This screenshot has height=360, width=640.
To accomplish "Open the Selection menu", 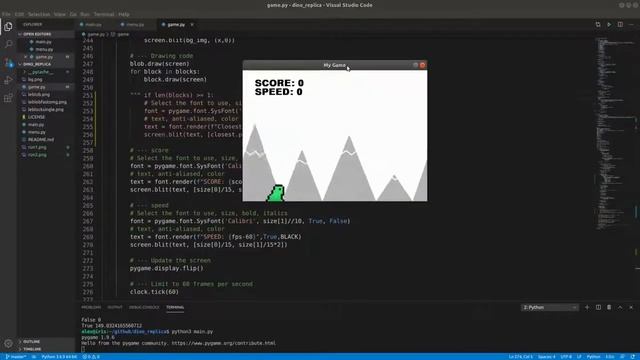I will tap(39, 14).
